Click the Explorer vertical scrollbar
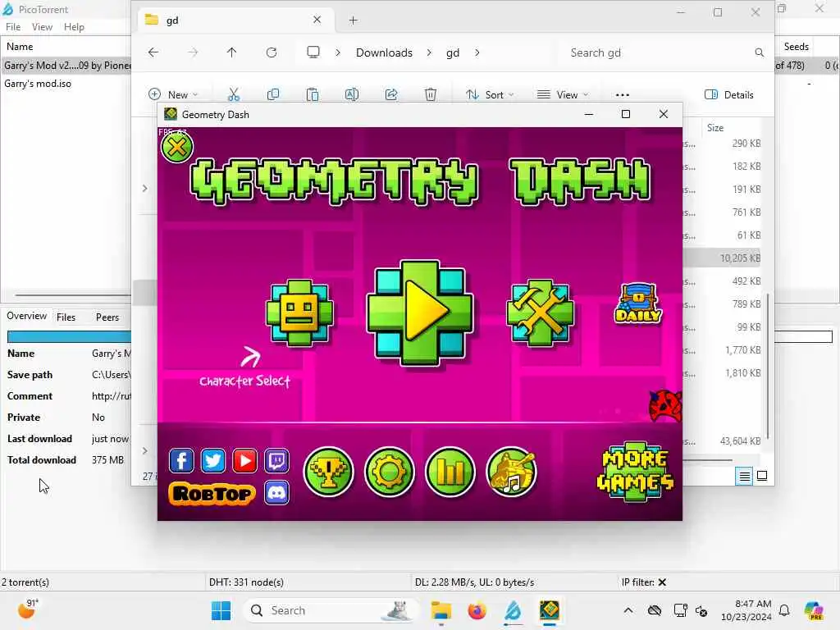The height and width of the screenshot is (630, 840). (x=768, y=366)
